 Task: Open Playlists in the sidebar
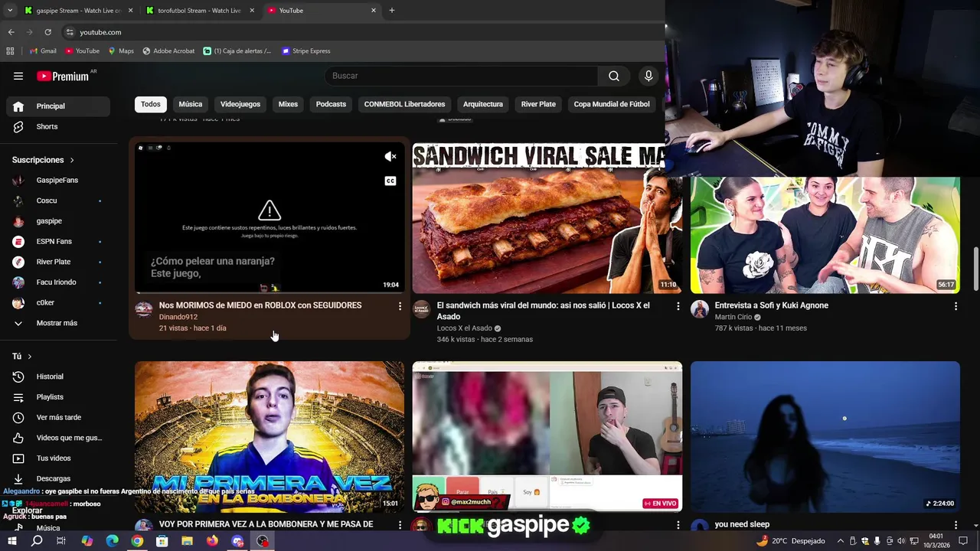click(58, 397)
